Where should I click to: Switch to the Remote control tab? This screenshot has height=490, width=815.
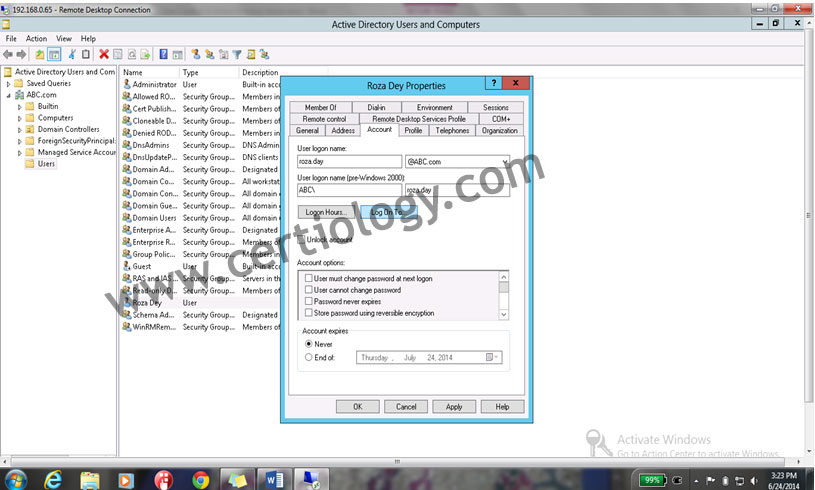coord(324,119)
